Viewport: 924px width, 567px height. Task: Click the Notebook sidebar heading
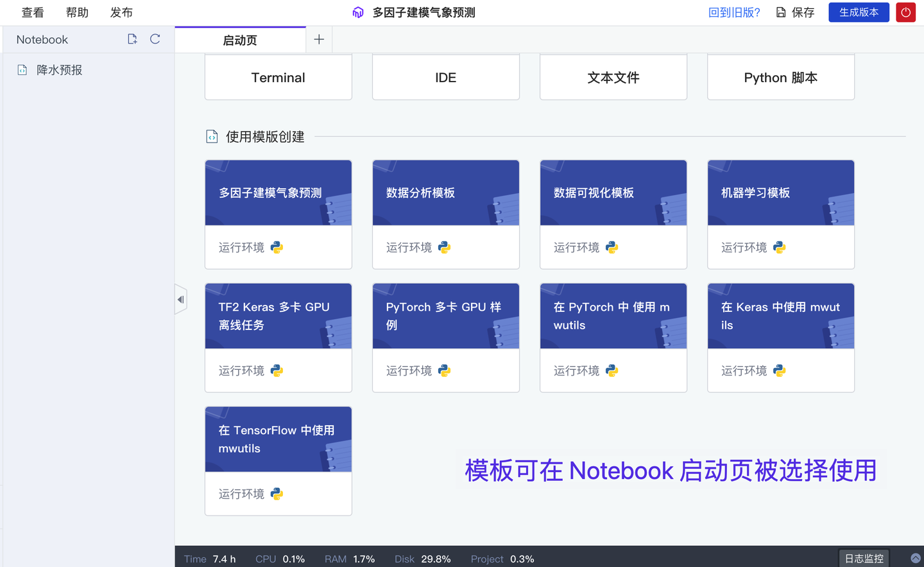(42, 39)
